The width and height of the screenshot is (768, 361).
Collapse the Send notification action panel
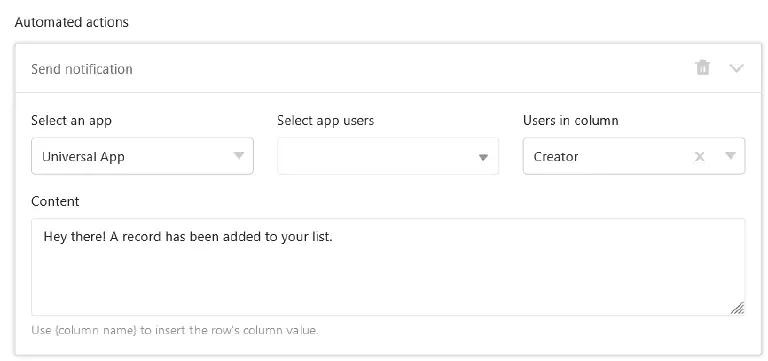tap(737, 68)
